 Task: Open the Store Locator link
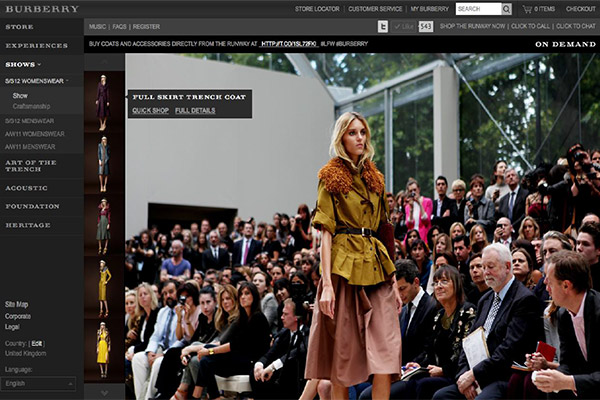pyautogui.click(x=317, y=9)
